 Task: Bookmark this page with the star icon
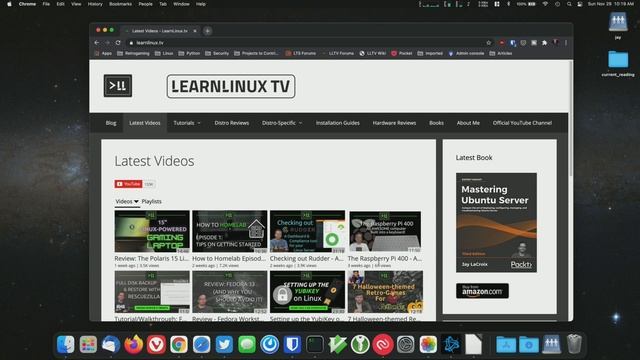click(489, 42)
